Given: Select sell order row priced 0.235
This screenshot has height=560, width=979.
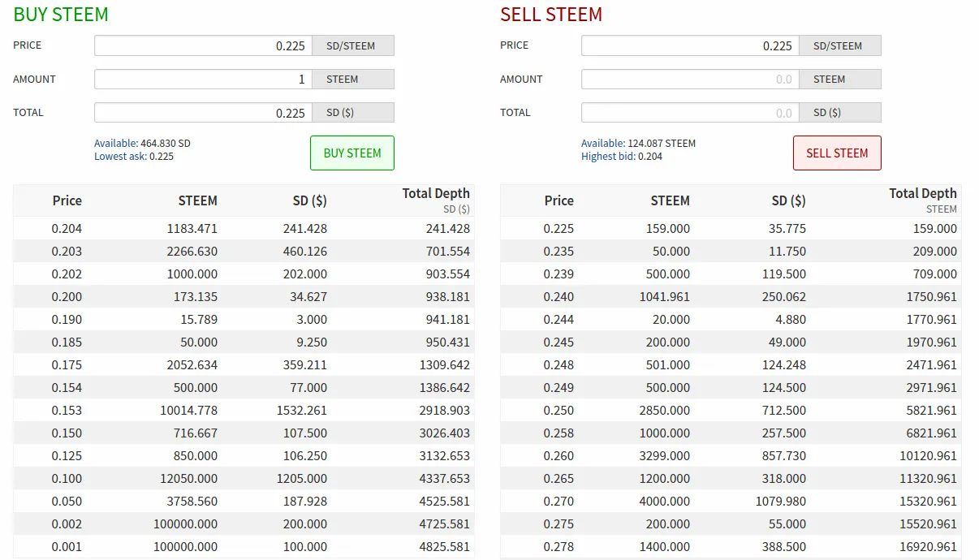Looking at the screenshot, I should (731, 252).
